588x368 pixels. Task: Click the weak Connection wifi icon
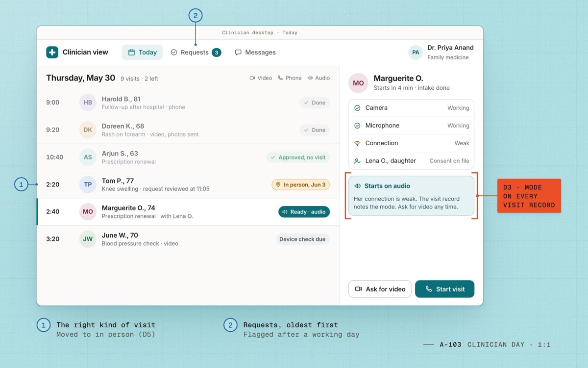point(357,143)
